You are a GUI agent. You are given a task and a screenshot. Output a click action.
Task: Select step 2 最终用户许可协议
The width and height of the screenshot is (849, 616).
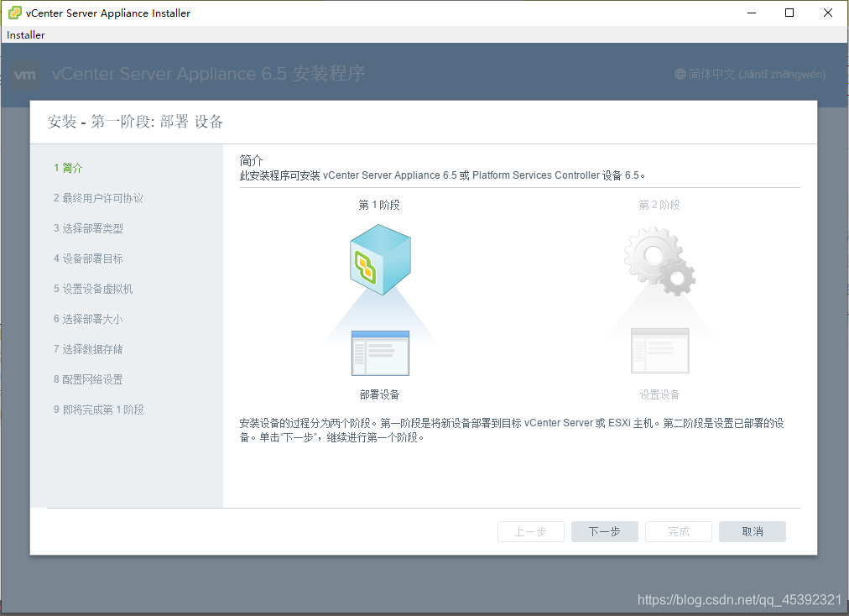click(x=98, y=198)
